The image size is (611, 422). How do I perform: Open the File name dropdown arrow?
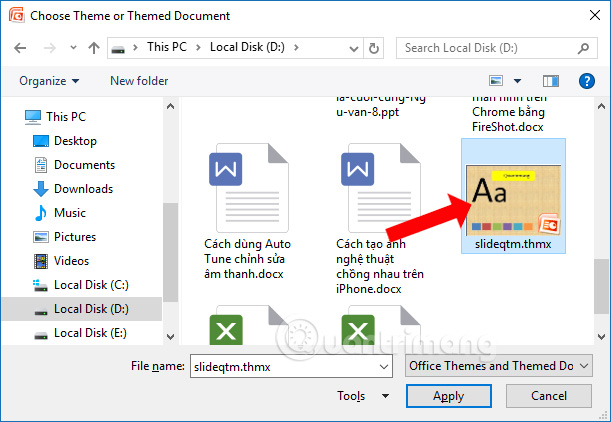coord(384,367)
